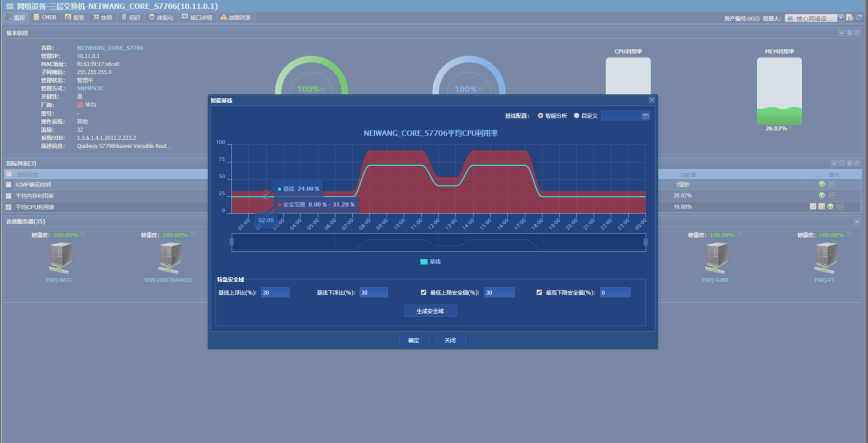
Task: Click the MEM利用率 gauge
Action: click(x=779, y=91)
